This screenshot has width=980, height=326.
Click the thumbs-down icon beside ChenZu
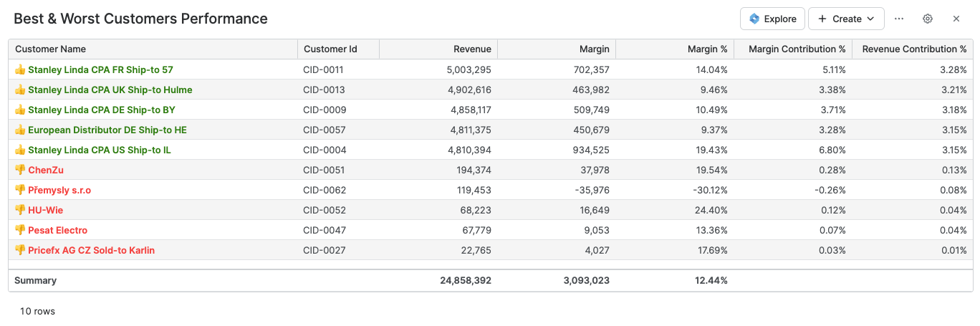[x=20, y=170]
